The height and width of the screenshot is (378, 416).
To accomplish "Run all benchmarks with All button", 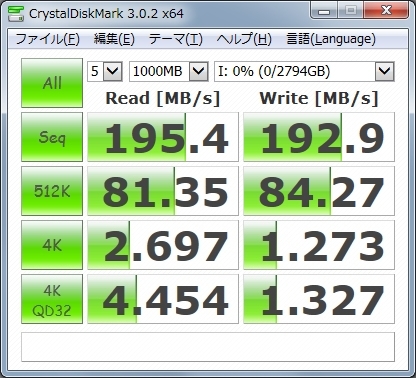I will [52, 83].
